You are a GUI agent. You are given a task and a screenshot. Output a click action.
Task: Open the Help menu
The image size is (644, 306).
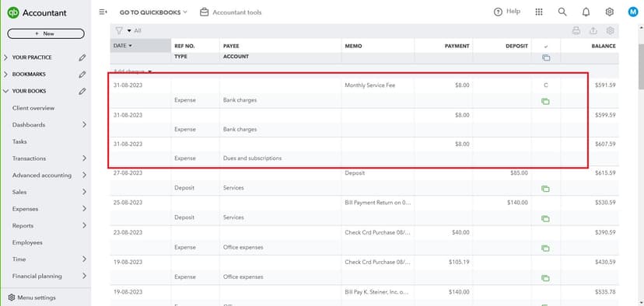[507, 12]
